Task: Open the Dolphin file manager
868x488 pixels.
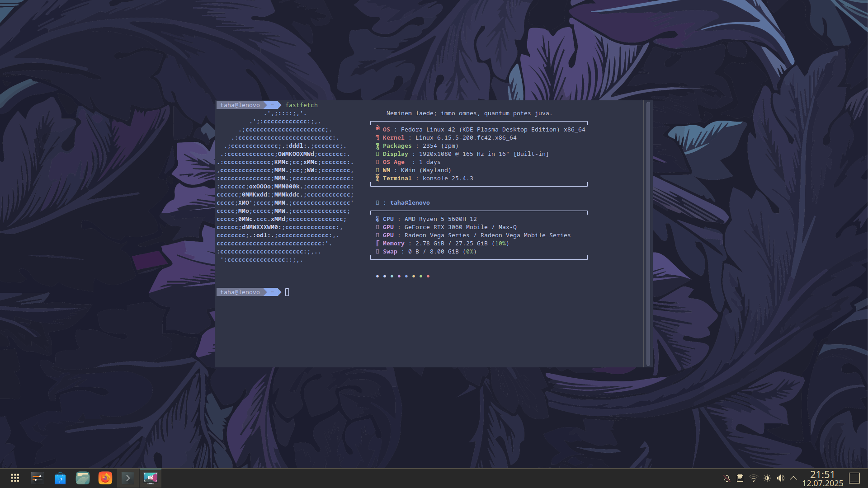Action: (x=83, y=478)
